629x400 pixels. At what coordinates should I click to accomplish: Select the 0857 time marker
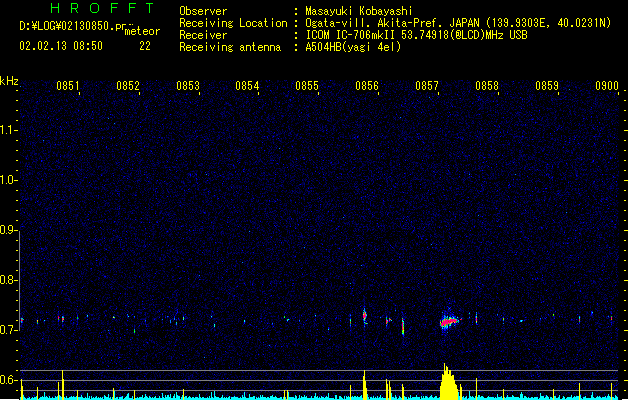click(x=427, y=85)
